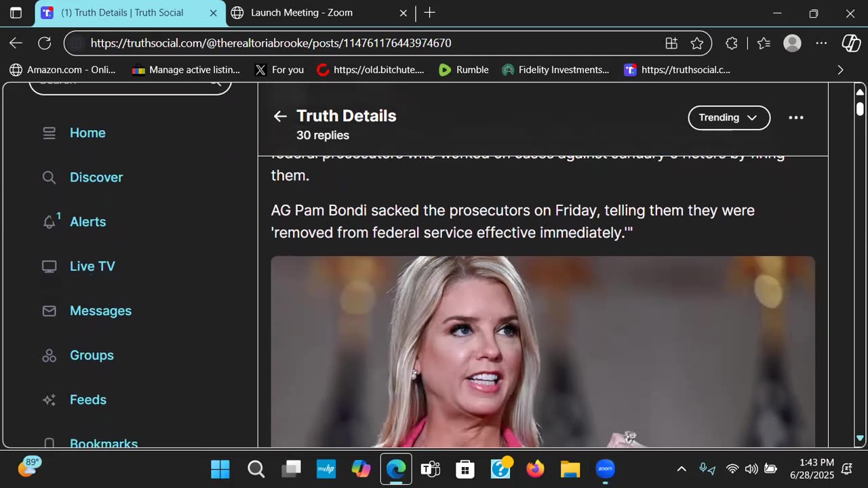Show hidden system tray icons chevron
Image resolution: width=868 pixels, height=488 pixels.
click(682, 469)
